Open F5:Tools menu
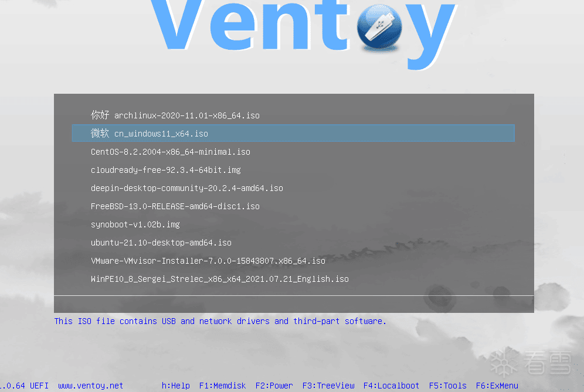Viewport: 584px width, 392px height. pyautogui.click(x=448, y=386)
